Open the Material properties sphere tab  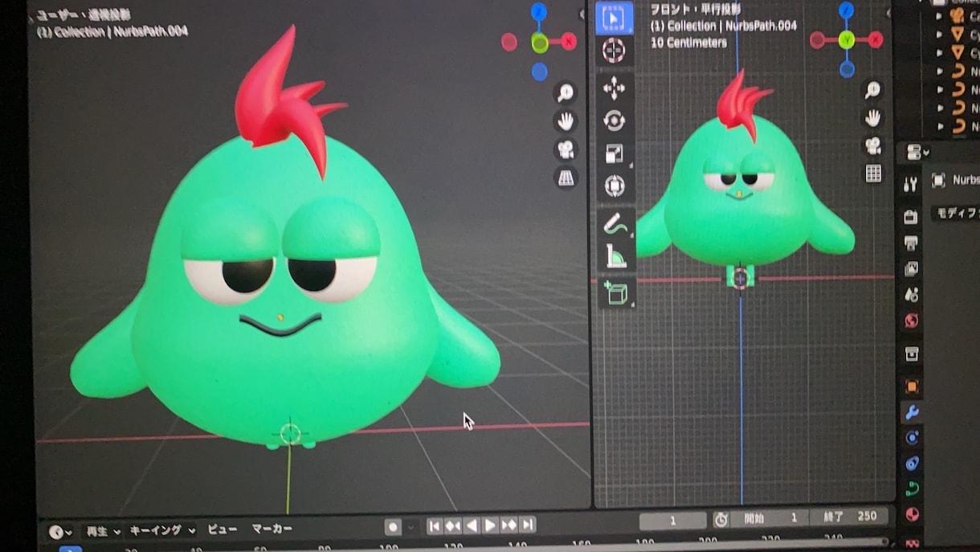pyautogui.click(x=913, y=514)
